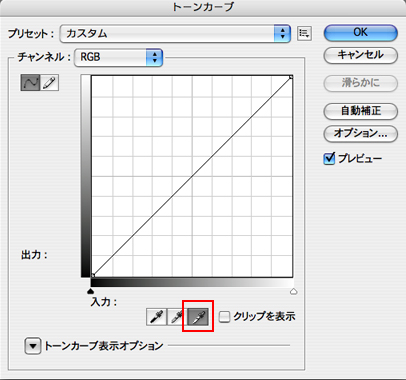The width and height of the screenshot is (406, 380).
Task: Pick the gray point eyedropper
Action: click(176, 316)
